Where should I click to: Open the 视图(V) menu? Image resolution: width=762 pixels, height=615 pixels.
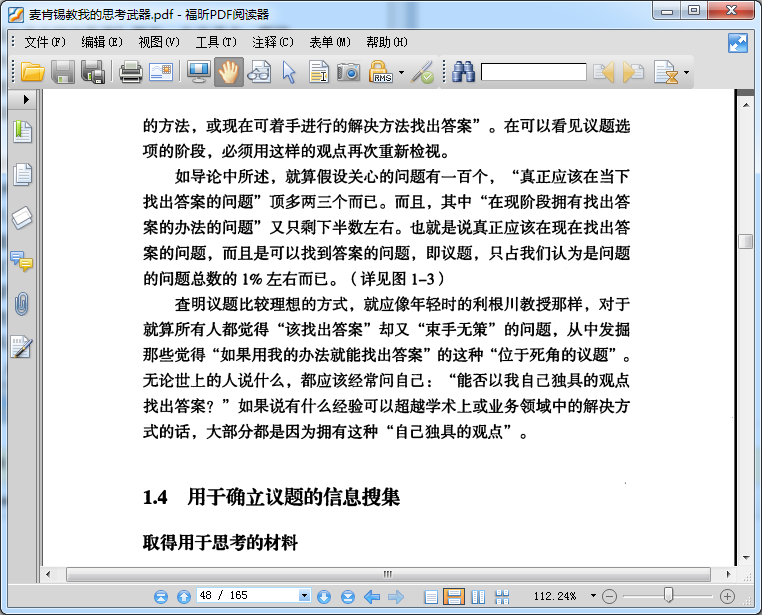pos(158,42)
